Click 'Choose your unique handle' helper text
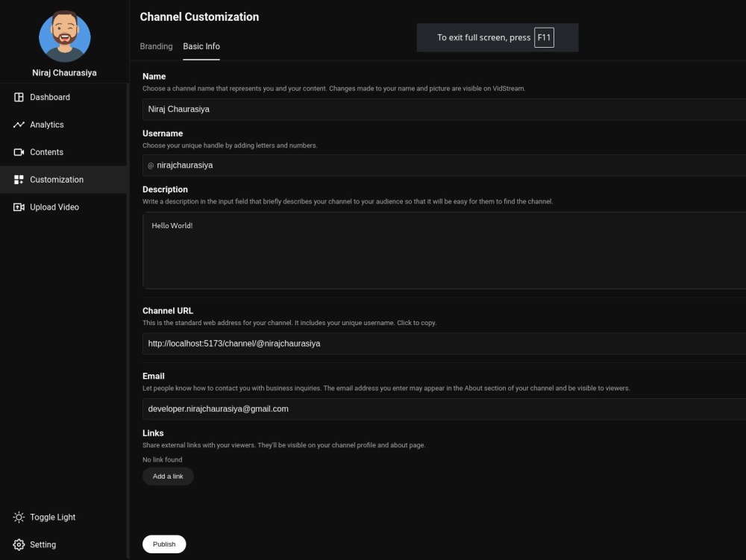Image resolution: width=746 pixels, height=560 pixels. [x=230, y=145]
